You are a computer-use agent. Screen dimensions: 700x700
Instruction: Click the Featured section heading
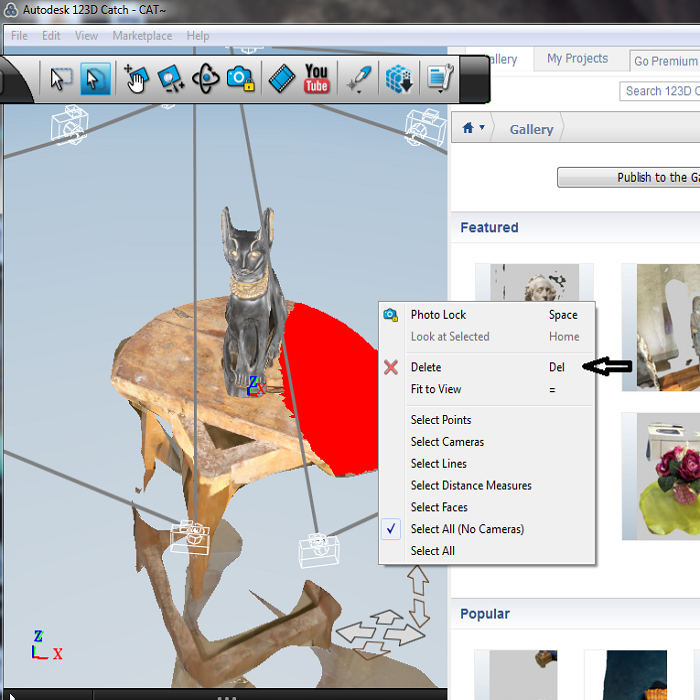[489, 227]
